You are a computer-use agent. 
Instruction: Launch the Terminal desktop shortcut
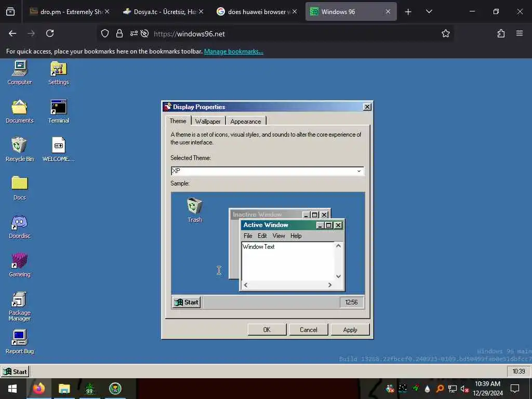(x=58, y=111)
